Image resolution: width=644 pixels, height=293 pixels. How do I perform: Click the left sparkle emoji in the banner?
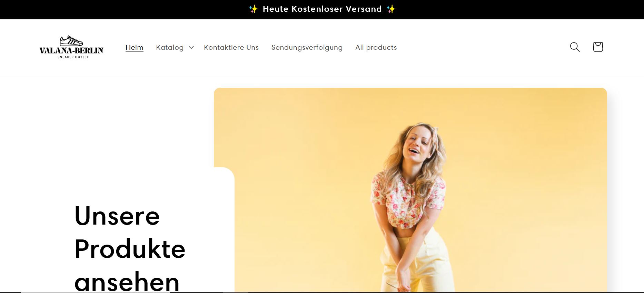coord(254,9)
